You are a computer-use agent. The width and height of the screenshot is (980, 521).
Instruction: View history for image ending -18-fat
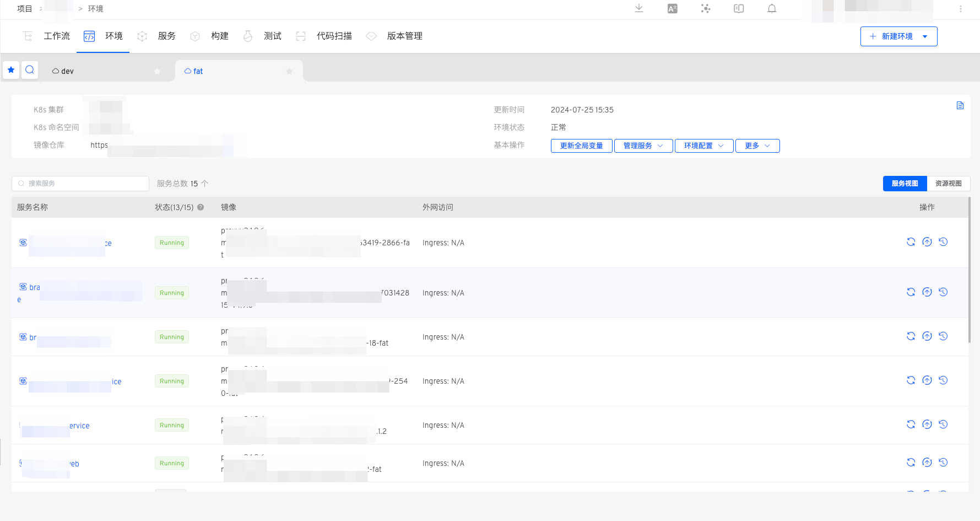943,336
